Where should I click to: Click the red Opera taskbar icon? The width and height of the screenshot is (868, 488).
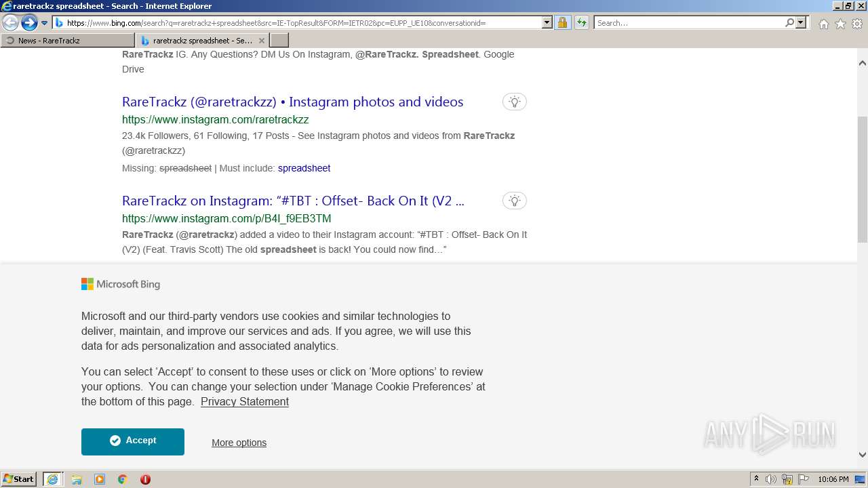[145, 479]
